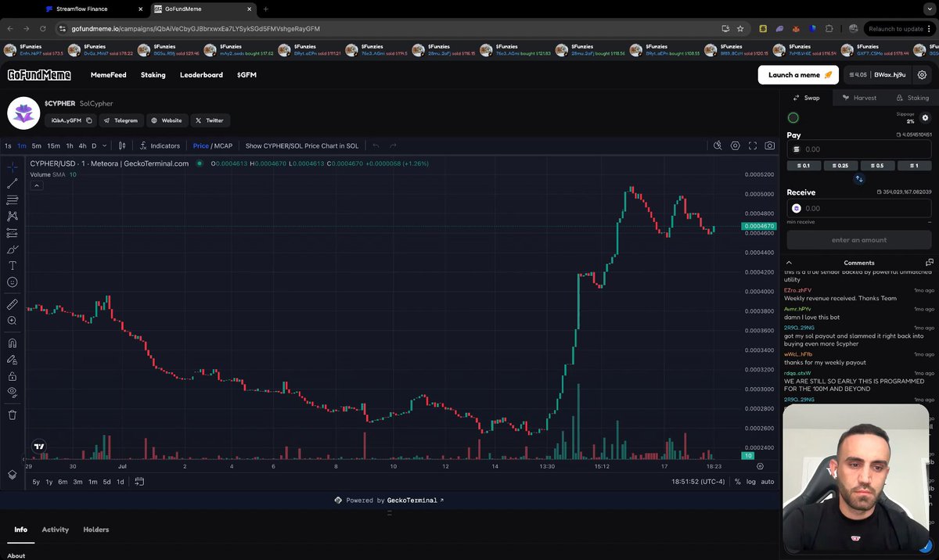Click the redo arrow in chart toolbar

[393, 145]
